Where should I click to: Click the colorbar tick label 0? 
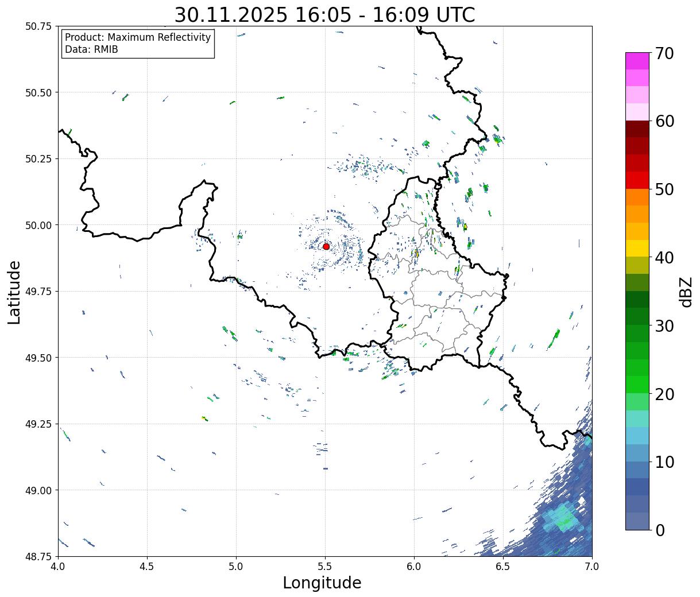pos(659,530)
